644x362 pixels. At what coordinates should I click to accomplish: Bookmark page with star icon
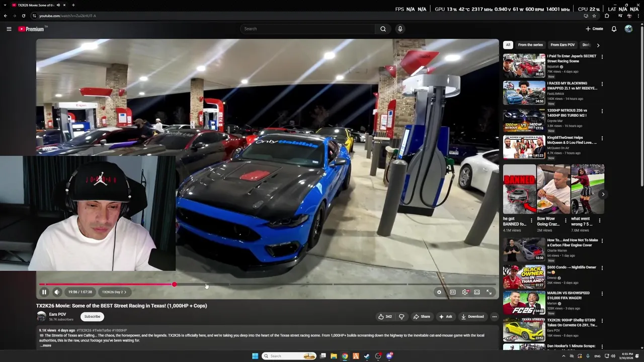point(594,16)
